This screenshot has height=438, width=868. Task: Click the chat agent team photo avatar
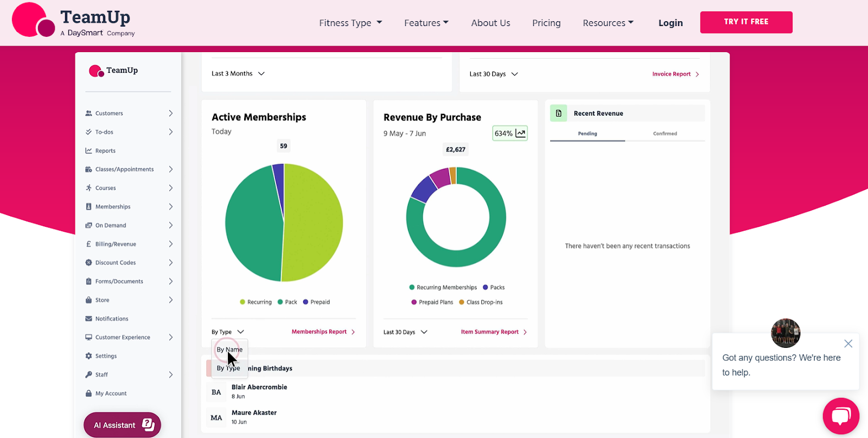[786, 333]
